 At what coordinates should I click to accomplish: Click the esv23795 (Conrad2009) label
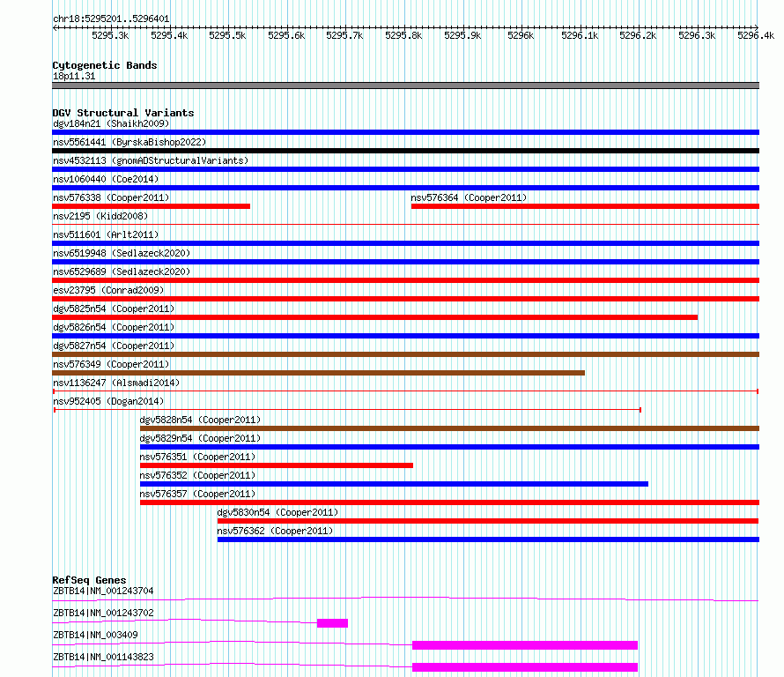tap(108, 290)
